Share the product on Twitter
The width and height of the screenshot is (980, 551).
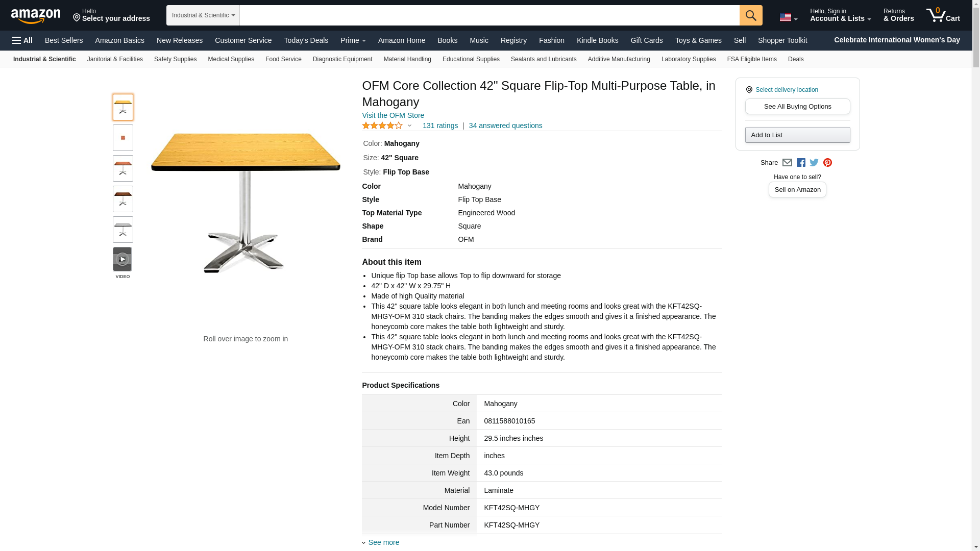(814, 163)
